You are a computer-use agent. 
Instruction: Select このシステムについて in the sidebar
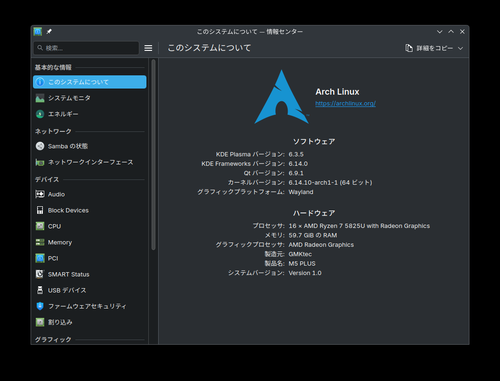pyautogui.click(x=90, y=82)
